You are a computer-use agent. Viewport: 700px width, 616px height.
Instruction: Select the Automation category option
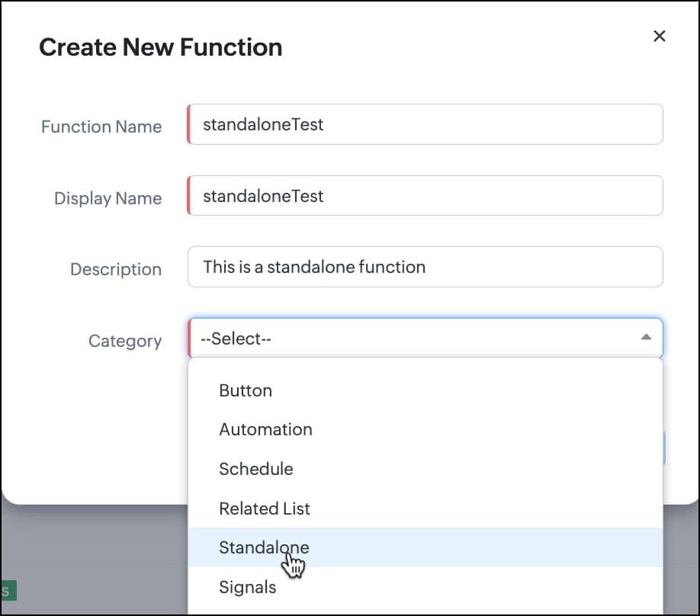click(265, 429)
